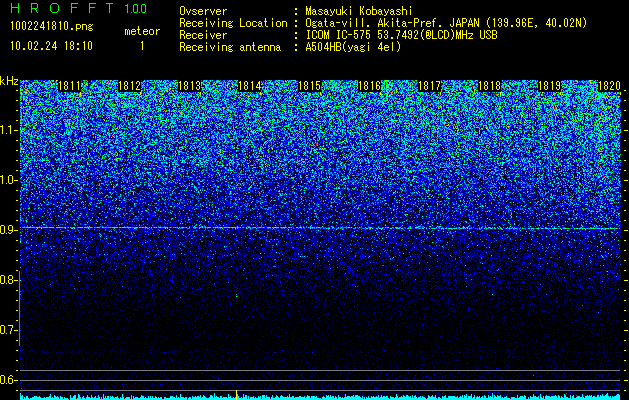Click the 1.1 kHz axis label
This screenshot has width=629, height=400.
[x=9, y=130]
